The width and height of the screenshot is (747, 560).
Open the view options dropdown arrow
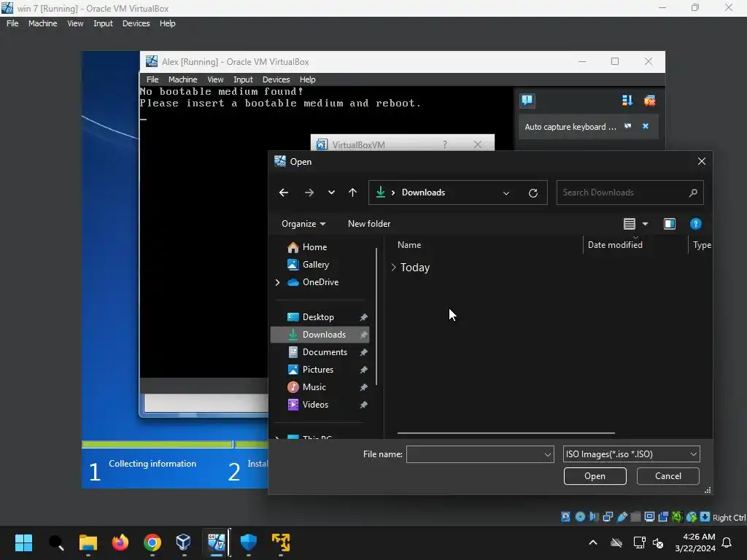pos(645,224)
